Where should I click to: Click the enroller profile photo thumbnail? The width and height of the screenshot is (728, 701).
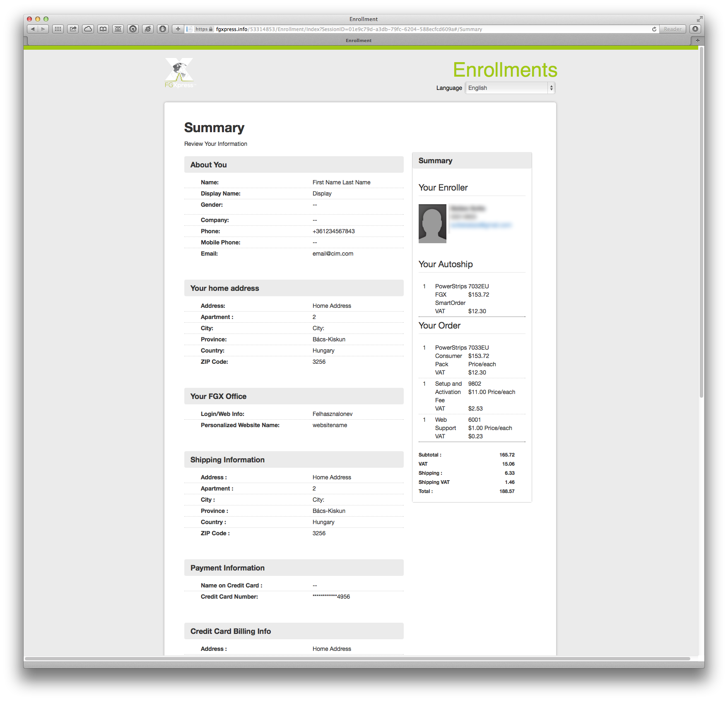pos(432,224)
